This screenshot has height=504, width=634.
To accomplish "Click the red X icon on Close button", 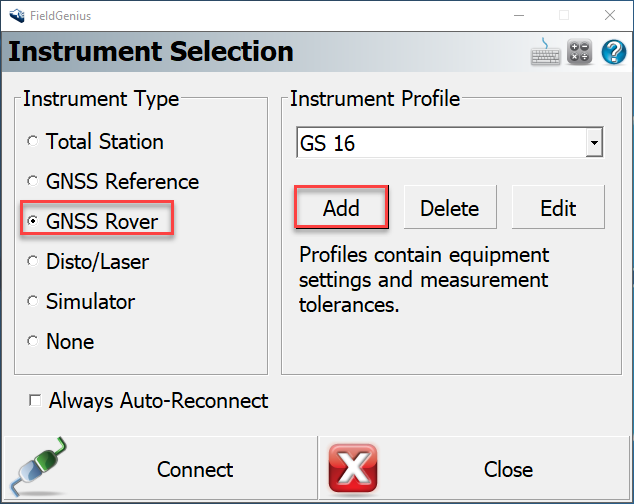I will [352, 469].
